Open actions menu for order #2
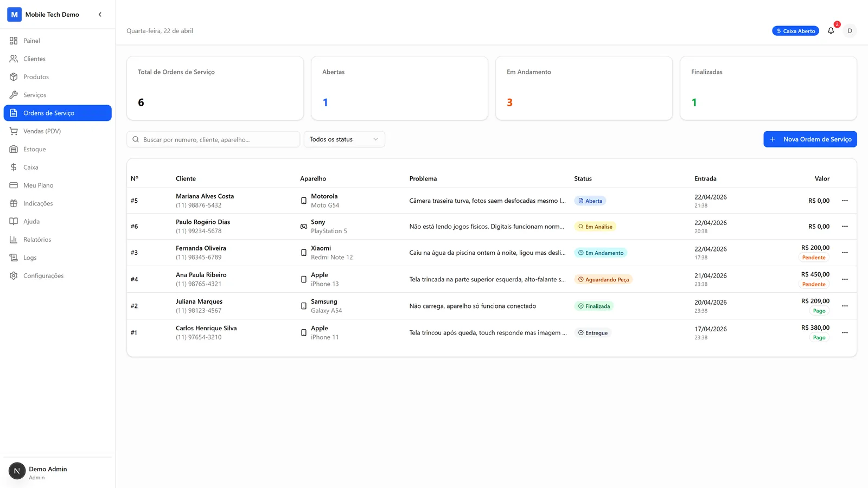 (x=845, y=306)
